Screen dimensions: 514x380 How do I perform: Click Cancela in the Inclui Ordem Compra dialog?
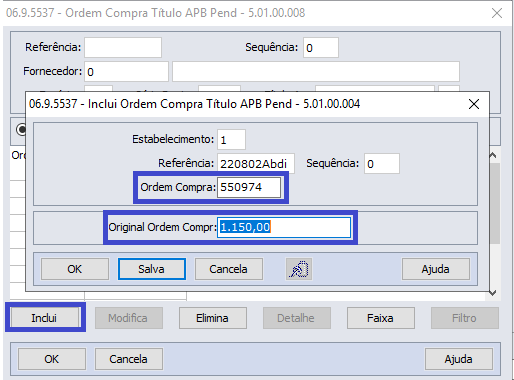tap(229, 269)
